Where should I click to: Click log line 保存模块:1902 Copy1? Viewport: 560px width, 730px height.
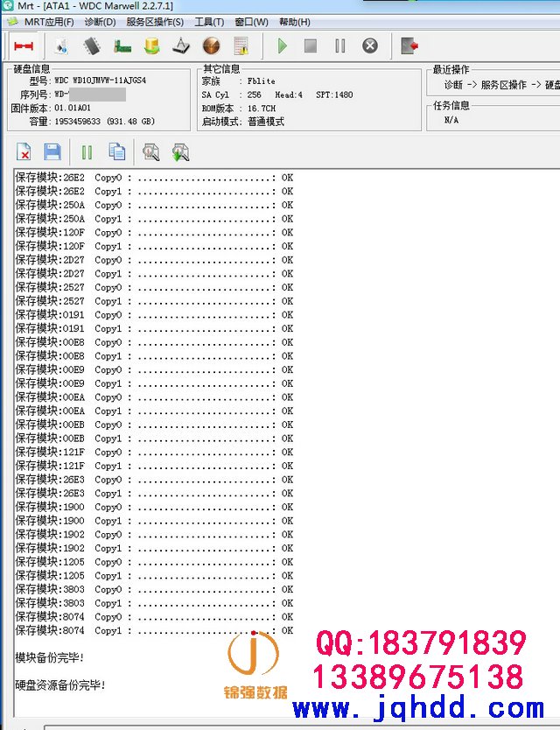click(154, 549)
